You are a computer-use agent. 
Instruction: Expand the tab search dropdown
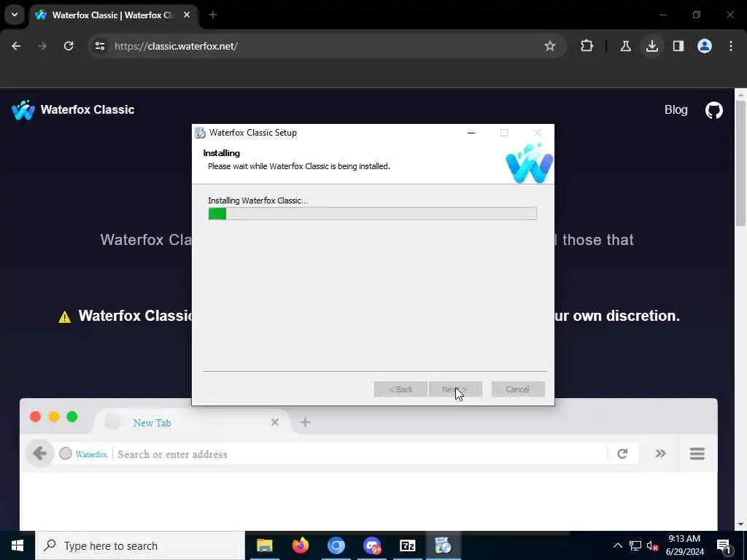pyautogui.click(x=15, y=15)
